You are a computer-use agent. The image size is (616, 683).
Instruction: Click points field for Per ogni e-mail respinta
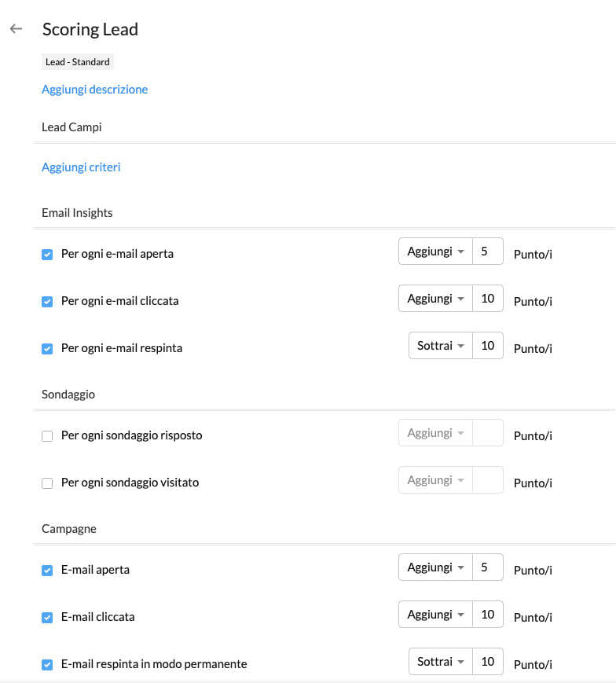tap(487, 347)
